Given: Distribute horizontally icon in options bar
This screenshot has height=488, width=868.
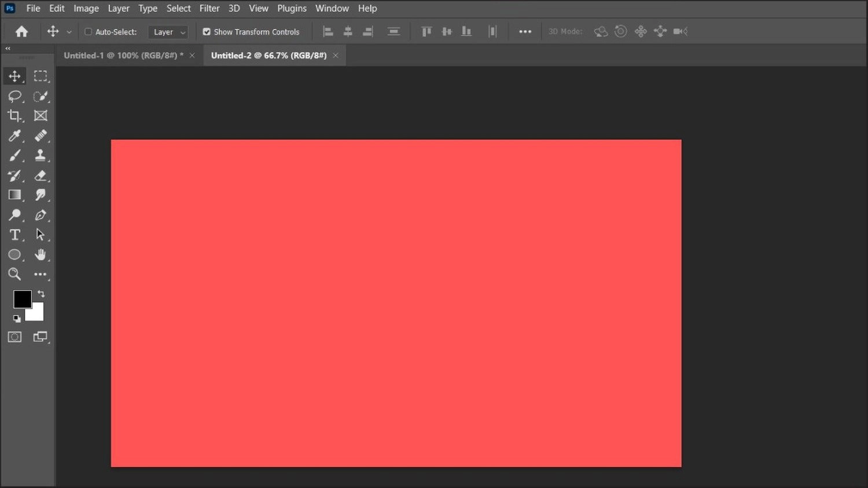Looking at the screenshot, I should (492, 32).
